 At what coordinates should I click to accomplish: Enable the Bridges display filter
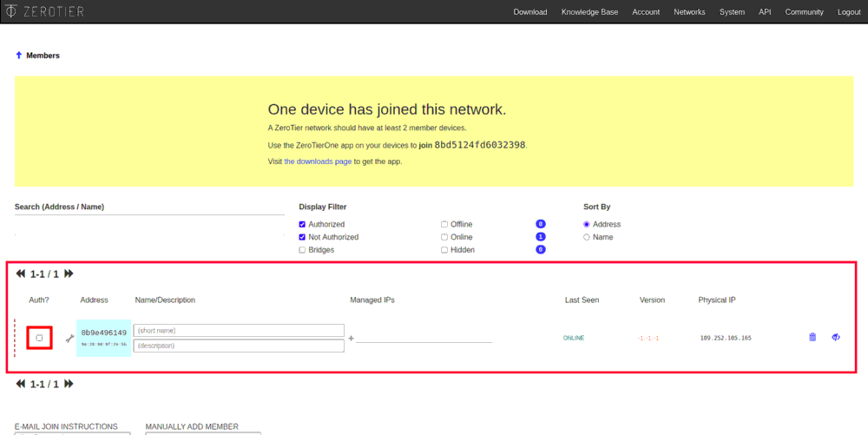(x=303, y=250)
